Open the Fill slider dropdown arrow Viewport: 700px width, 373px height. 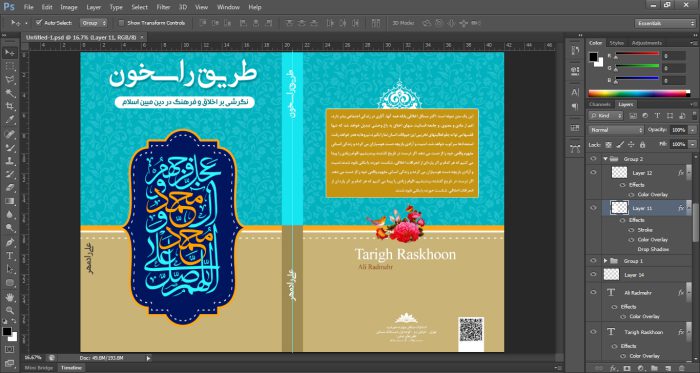pos(692,145)
